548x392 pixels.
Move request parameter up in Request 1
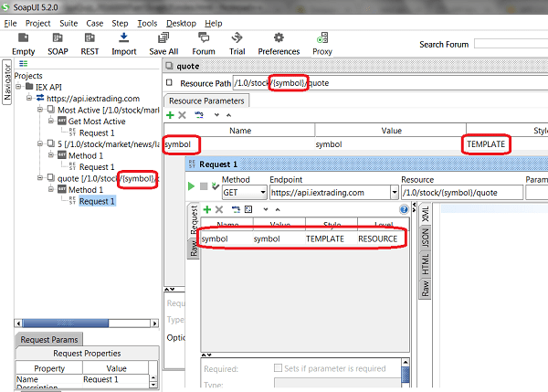(x=278, y=209)
